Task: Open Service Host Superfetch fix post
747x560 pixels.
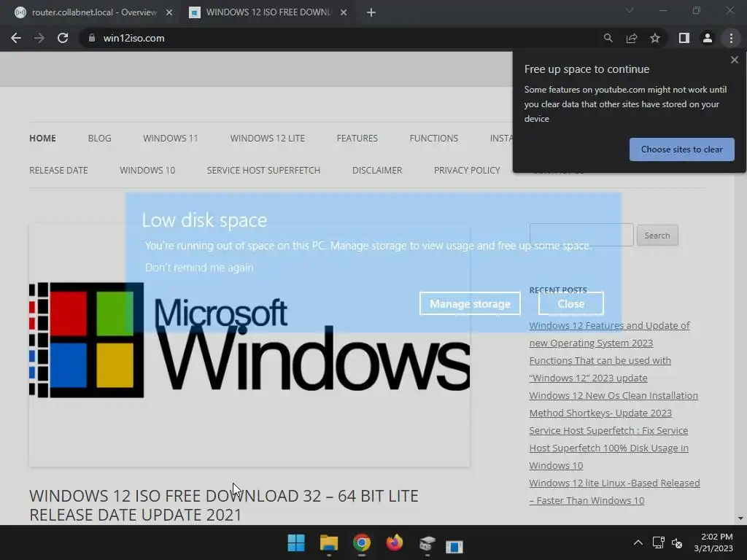Action: coord(609,448)
